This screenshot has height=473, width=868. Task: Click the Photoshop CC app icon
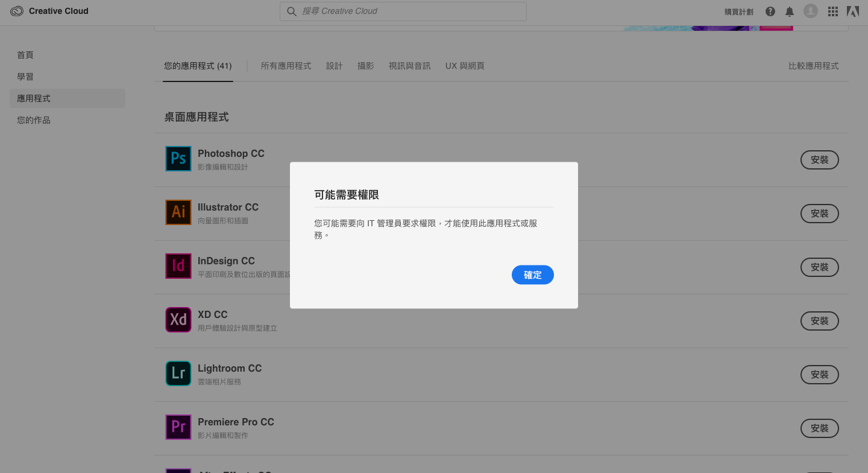178,158
